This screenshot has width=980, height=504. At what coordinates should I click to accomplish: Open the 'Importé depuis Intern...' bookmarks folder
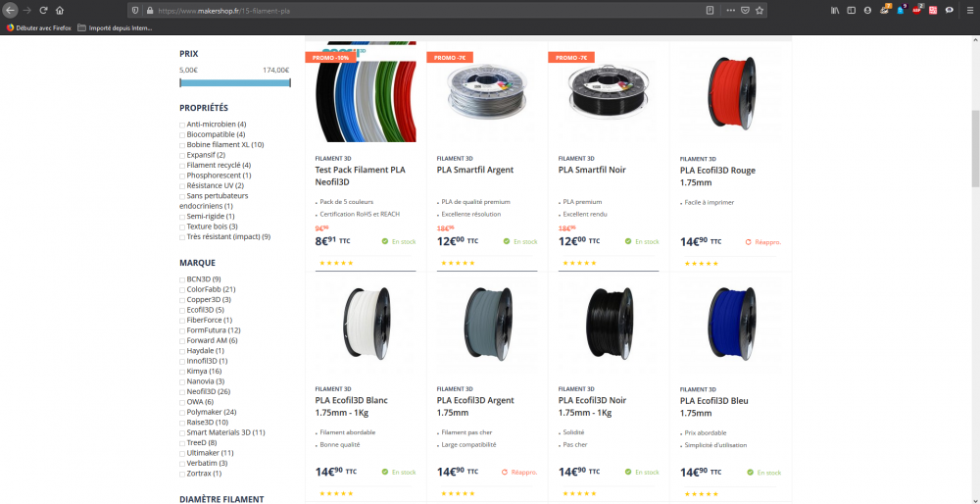pos(115,27)
